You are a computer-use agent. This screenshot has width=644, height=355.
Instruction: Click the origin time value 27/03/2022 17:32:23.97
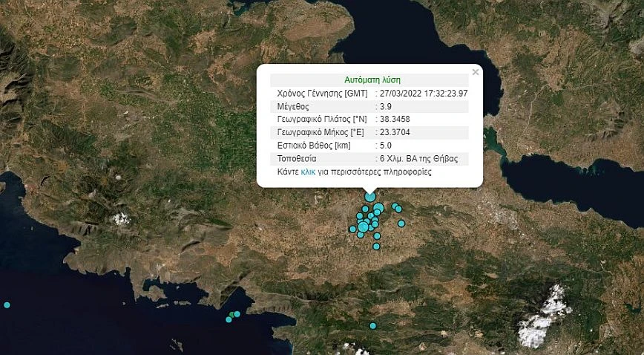coord(423,93)
